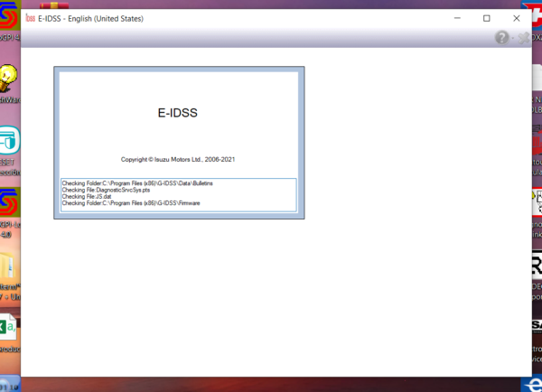
Task: Select the yellow folder desktop icon
Action: click(7, 266)
